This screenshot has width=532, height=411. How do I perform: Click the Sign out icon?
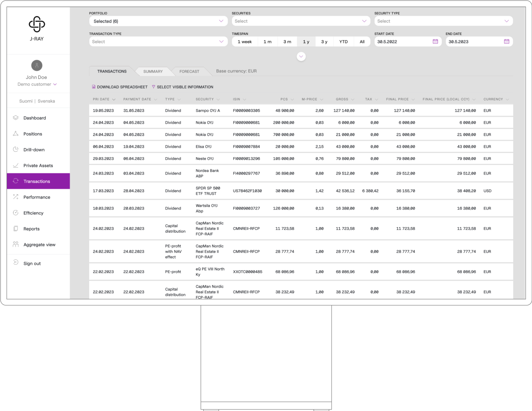coord(16,263)
